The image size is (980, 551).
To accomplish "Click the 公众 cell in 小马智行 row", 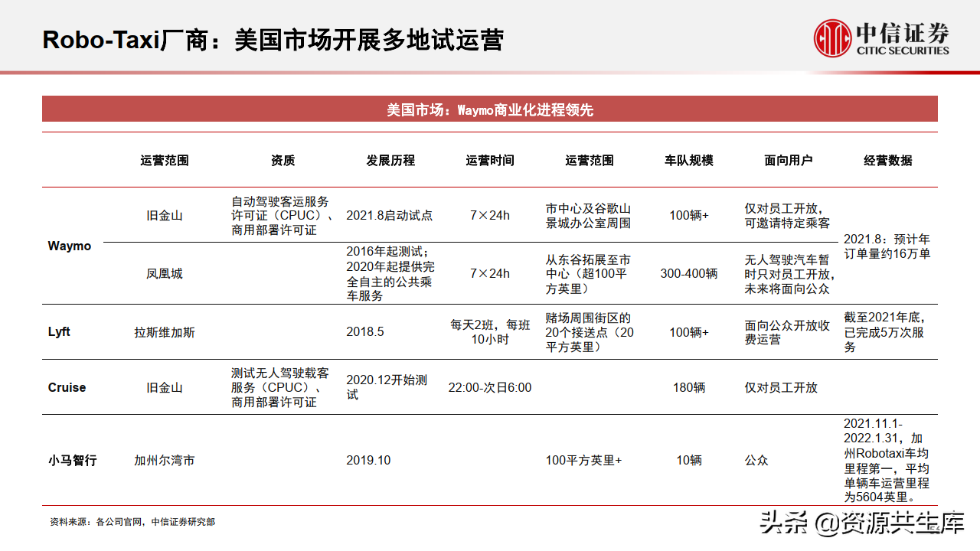I will coord(756,461).
